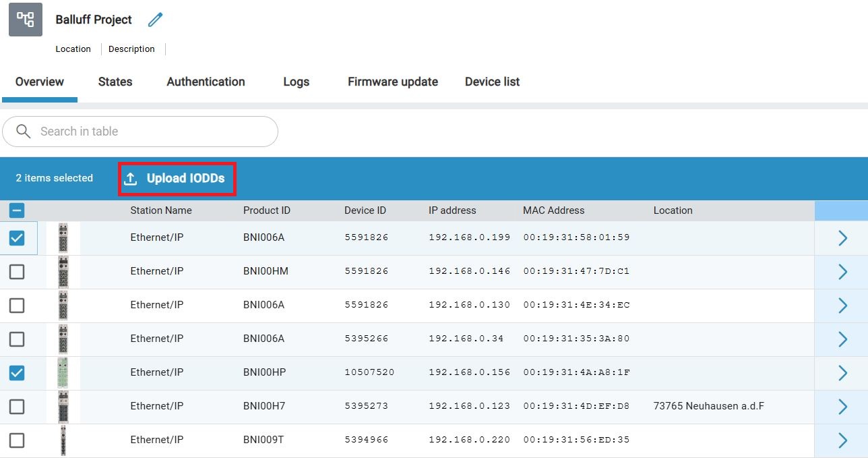The height and width of the screenshot is (458, 868).
Task: Click device thumbnail in 192.168.0.130 row
Action: 63,306
